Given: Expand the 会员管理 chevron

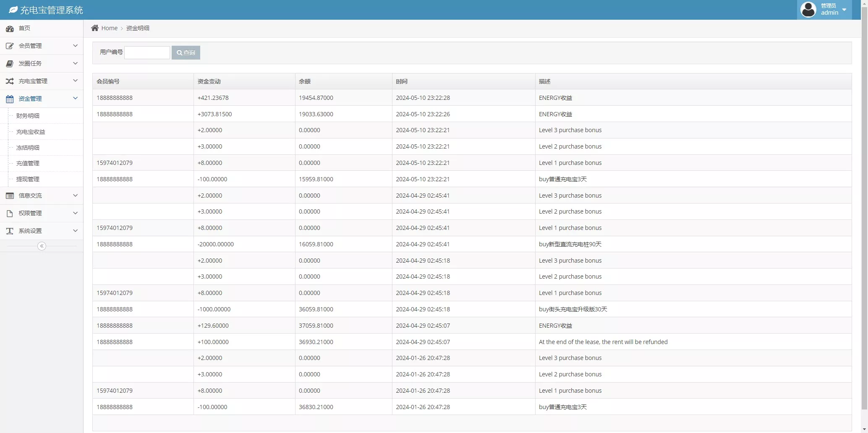Looking at the screenshot, I should 75,46.
